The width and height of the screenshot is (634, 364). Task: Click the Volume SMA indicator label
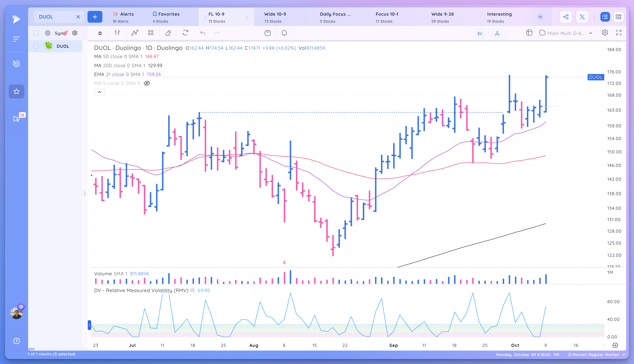click(x=111, y=274)
